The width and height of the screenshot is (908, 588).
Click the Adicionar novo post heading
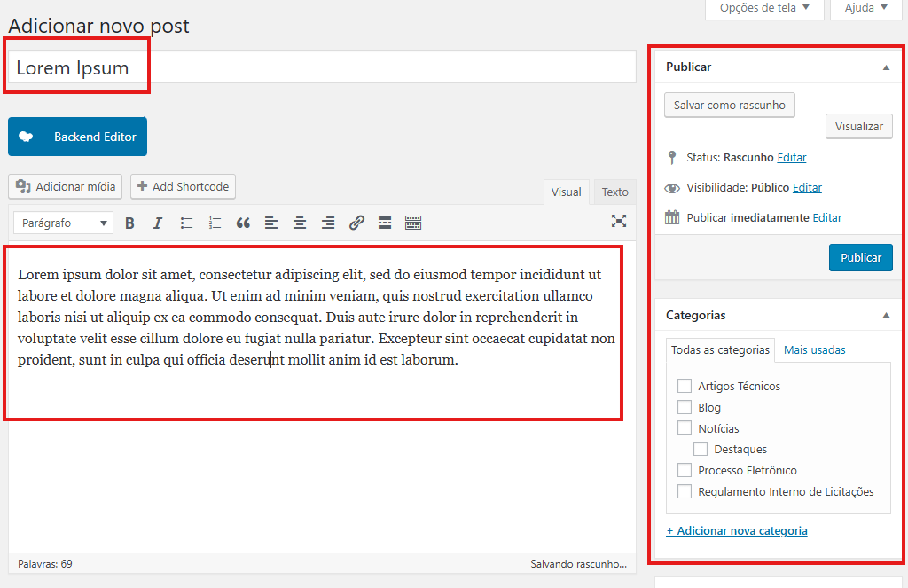tap(98, 26)
